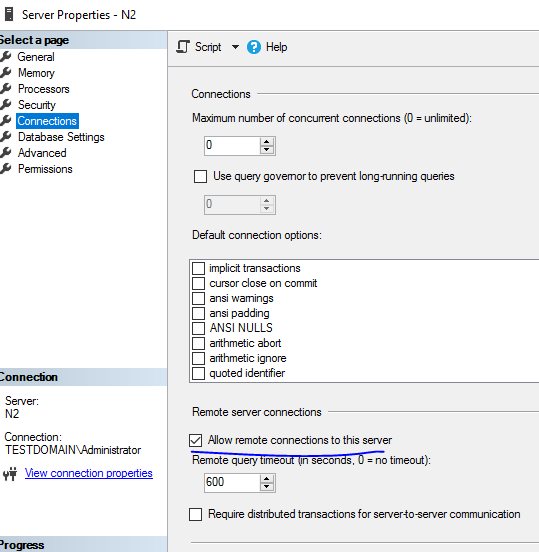This screenshot has width=539, height=552.
Task: Click the Default connection options label
Action: point(257,235)
